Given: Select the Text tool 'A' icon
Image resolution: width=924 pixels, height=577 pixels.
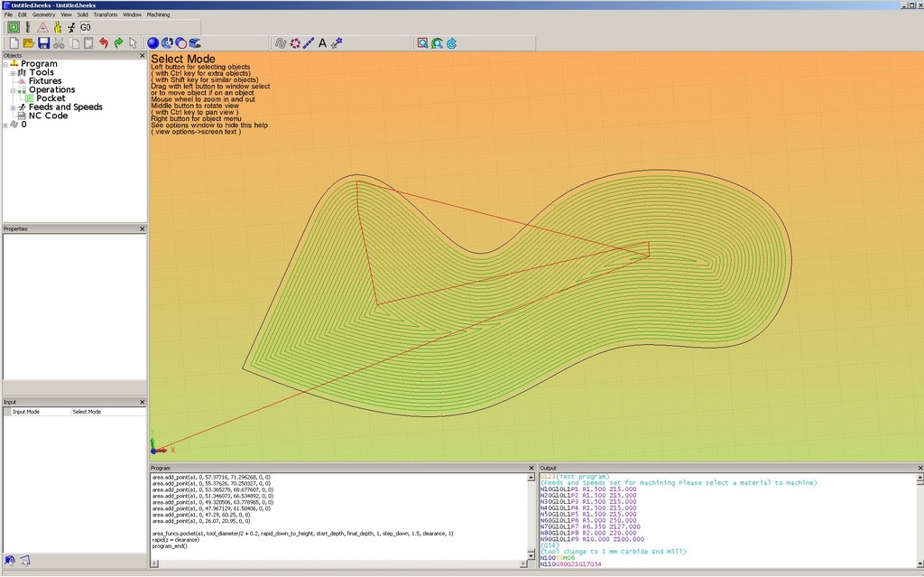Looking at the screenshot, I should point(322,42).
